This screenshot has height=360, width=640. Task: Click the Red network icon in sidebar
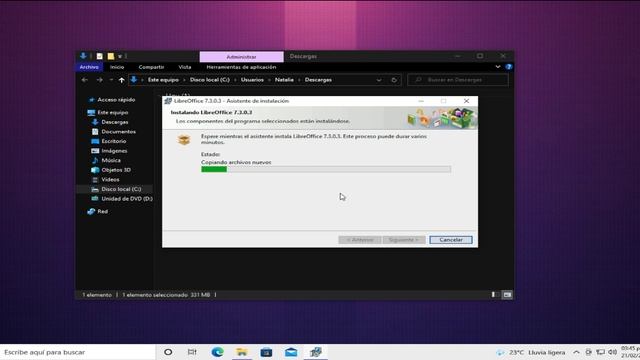[x=91, y=211]
